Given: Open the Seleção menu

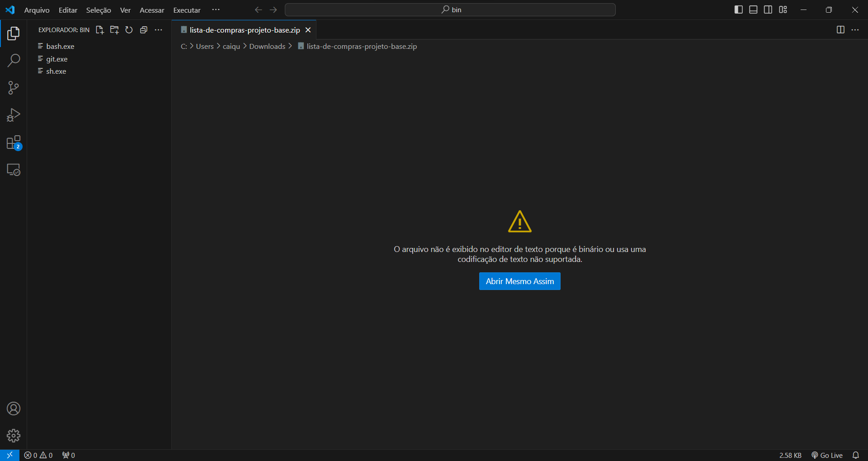Looking at the screenshot, I should coord(99,10).
